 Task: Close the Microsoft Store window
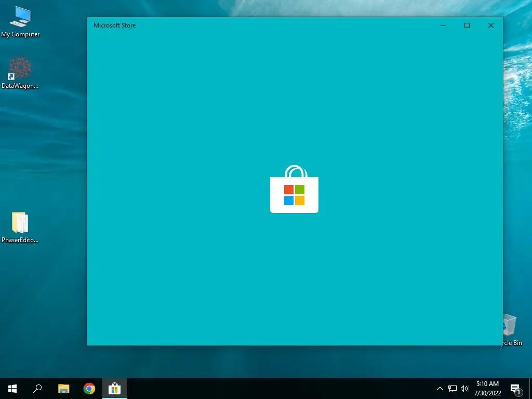(490, 25)
